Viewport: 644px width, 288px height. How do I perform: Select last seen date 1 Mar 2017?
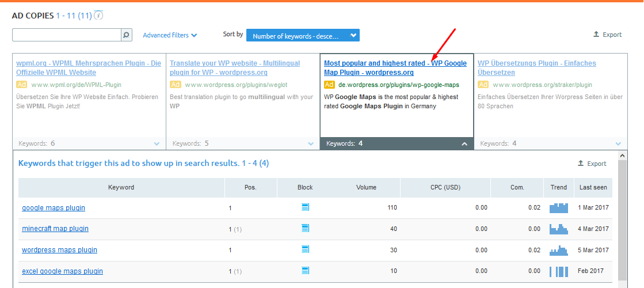click(593, 208)
